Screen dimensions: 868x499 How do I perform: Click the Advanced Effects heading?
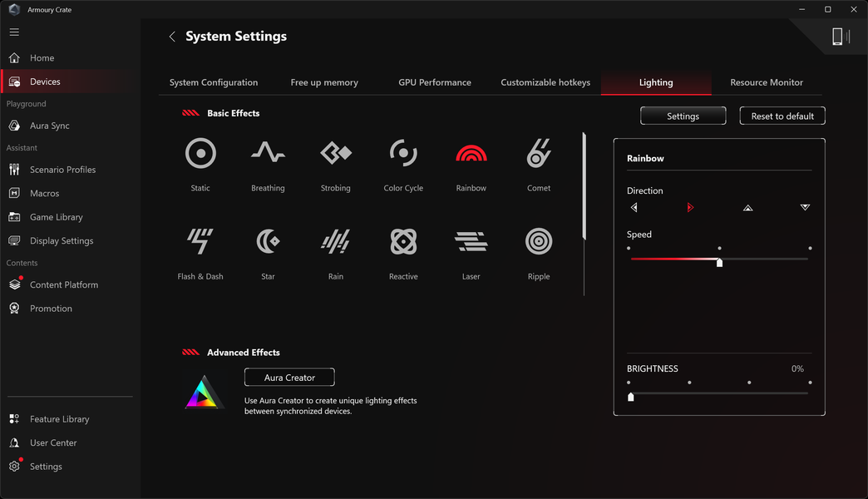click(243, 353)
